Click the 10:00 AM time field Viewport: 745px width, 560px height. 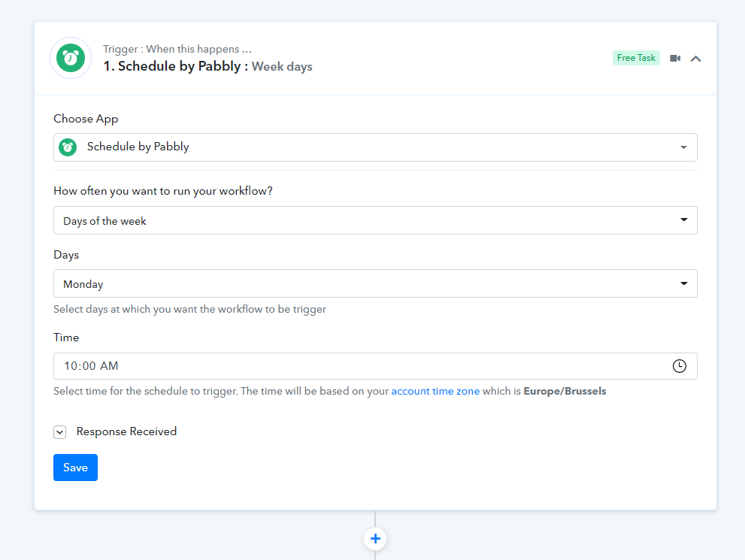[x=375, y=366]
